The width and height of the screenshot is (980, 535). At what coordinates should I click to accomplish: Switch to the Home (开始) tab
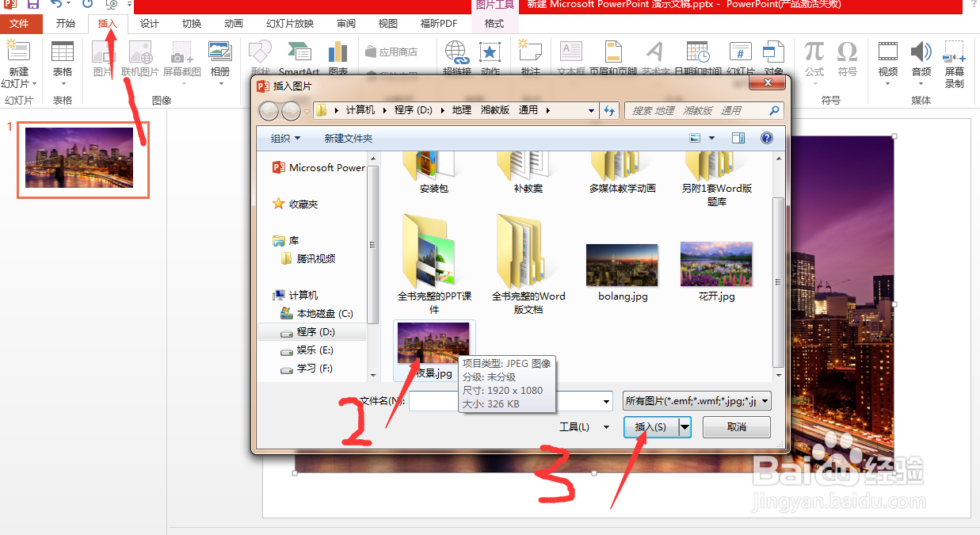pos(66,24)
